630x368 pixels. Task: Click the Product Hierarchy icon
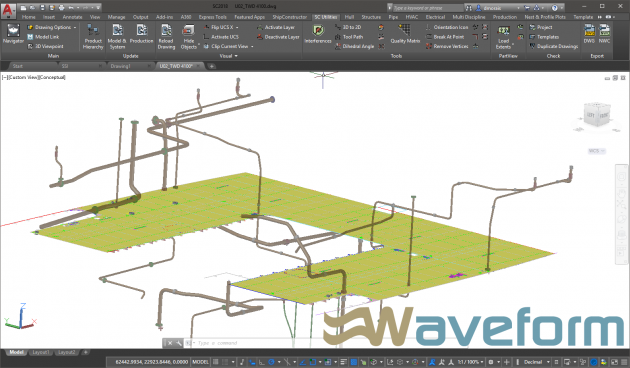[x=93, y=36]
